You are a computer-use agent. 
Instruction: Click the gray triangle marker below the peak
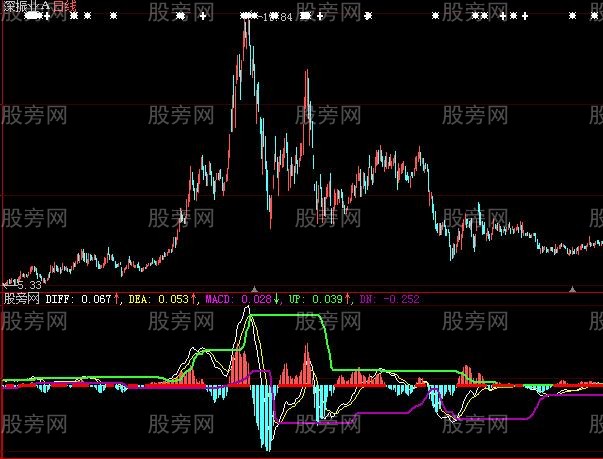[255, 289]
